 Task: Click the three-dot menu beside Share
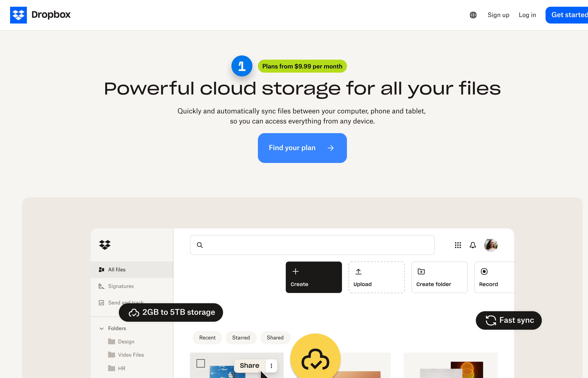(271, 366)
